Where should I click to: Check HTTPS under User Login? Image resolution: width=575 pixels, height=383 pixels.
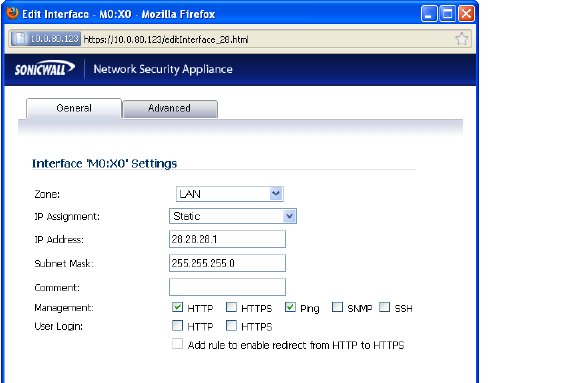[231, 325]
